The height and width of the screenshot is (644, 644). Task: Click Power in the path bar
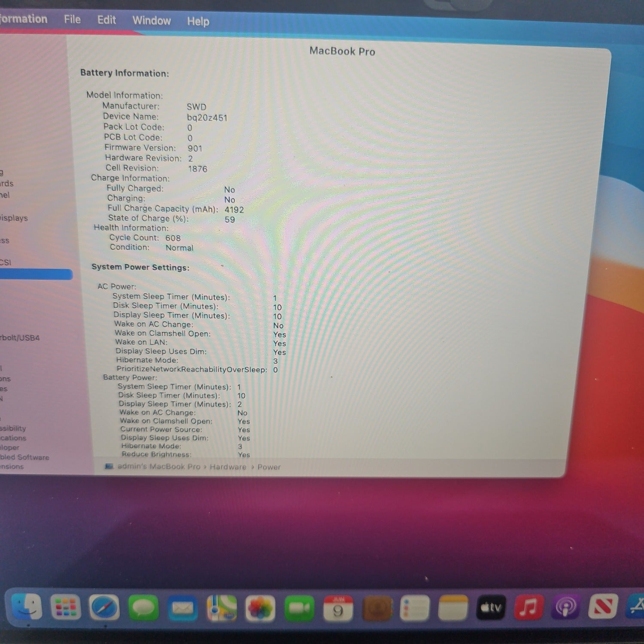coord(269,467)
